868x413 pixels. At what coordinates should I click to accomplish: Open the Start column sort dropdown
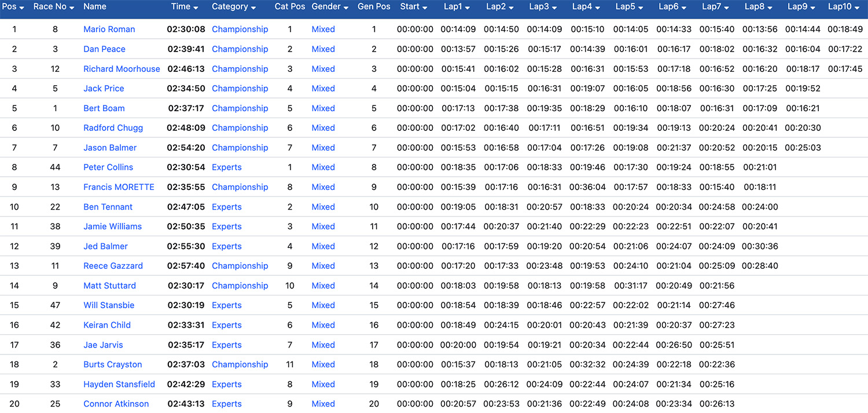[x=424, y=7]
